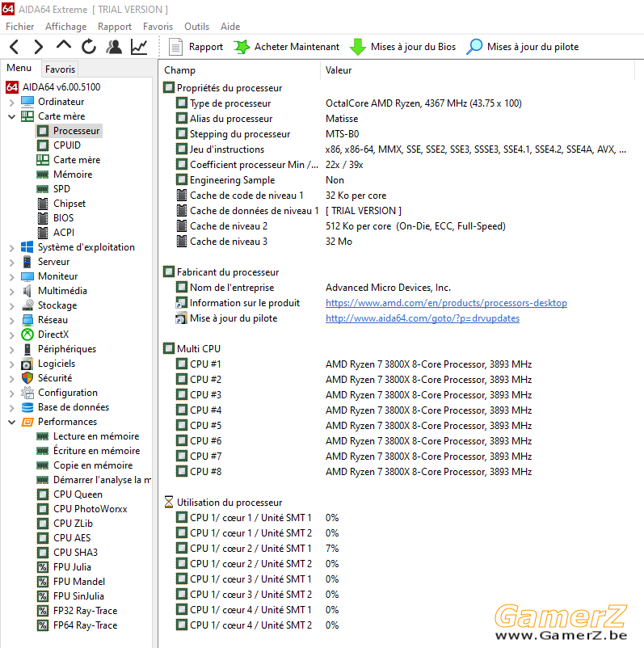
Task: Click the FPU SinJulia percent icon
Action: 43,596
